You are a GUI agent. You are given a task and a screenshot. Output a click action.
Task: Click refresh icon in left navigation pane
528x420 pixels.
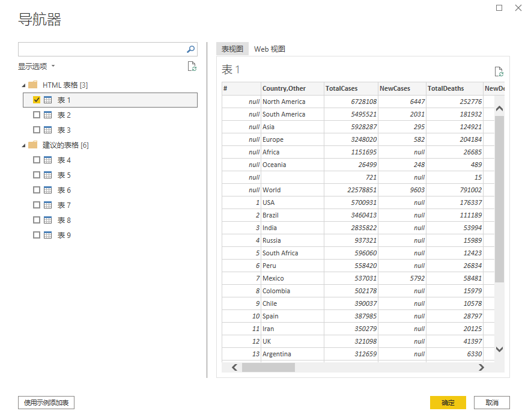(192, 67)
